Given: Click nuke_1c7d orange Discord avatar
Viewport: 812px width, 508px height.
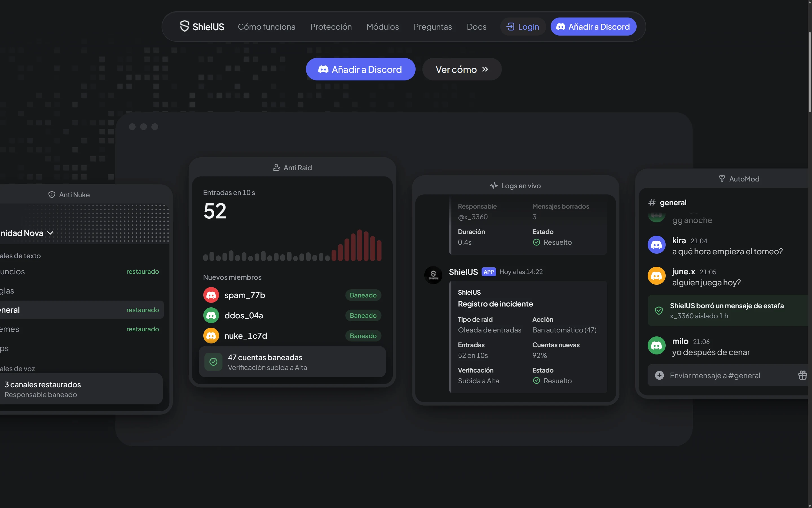Looking at the screenshot, I should (x=211, y=336).
